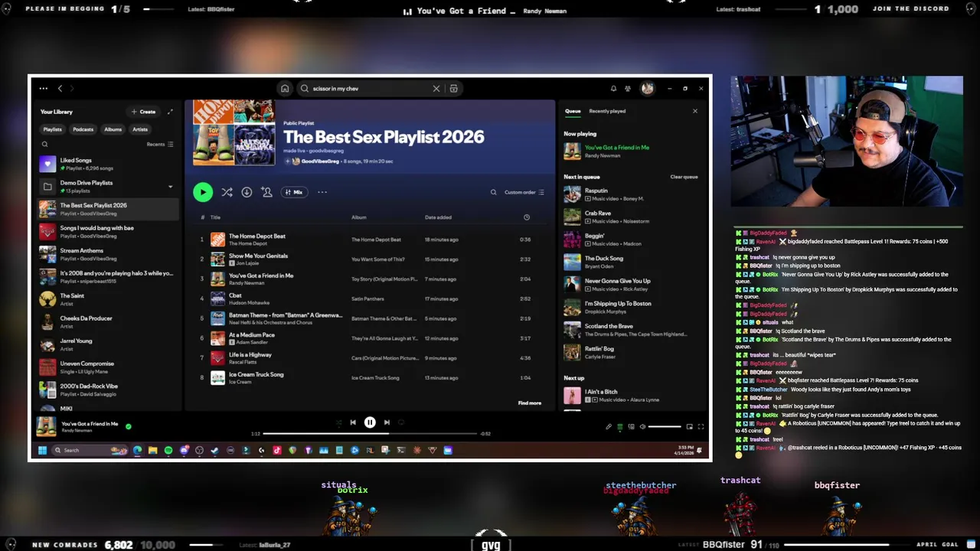Image resolution: width=980 pixels, height=551 pixels.
Task: Open the Recents sort dropdown
Action: (x=160, y=144)
